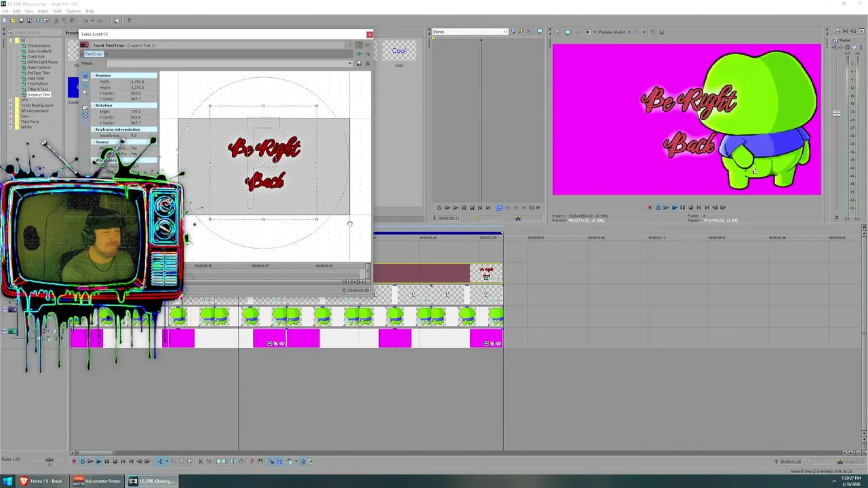868x488 pixels.
Task: Open the Voicemeeter Potato taskbar app
Action: pos(96,481)
